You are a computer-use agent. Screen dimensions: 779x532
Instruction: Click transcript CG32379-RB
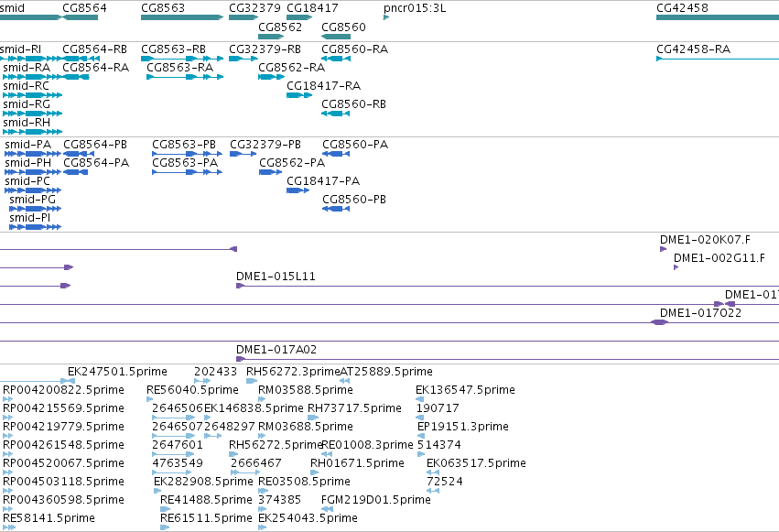tap(265, 49)
